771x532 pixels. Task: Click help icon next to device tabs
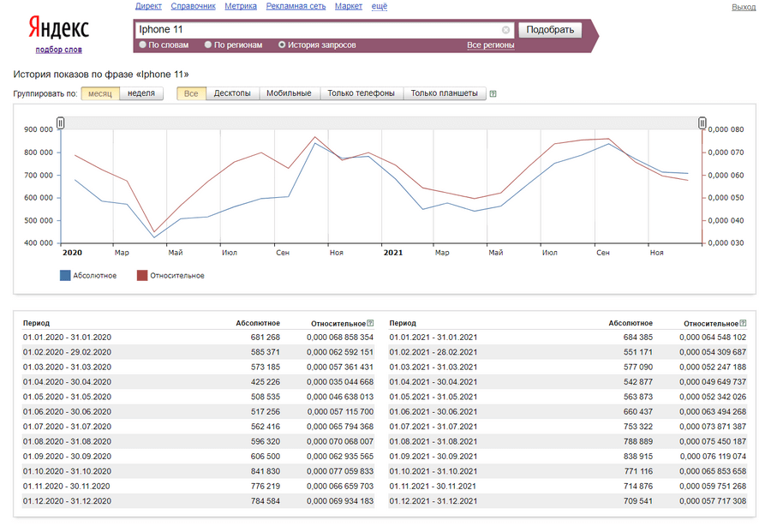pyautogui.click(x=493, y=94)
